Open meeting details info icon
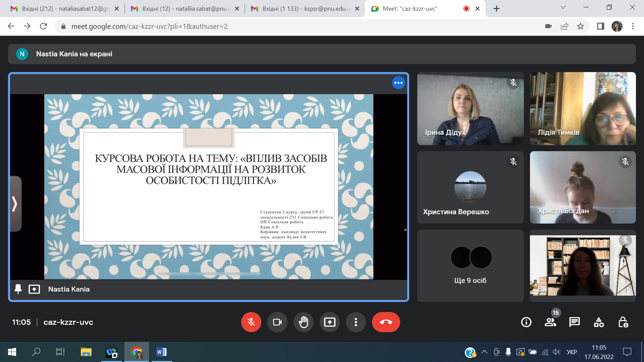The image size is (644, 362). click(x=526, y=322)
